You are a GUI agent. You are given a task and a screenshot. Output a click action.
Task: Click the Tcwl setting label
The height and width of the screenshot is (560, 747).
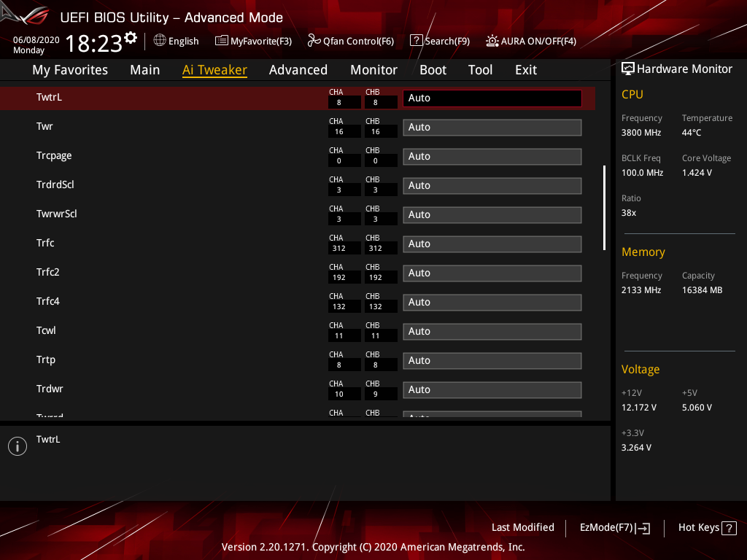pos(46,330)
